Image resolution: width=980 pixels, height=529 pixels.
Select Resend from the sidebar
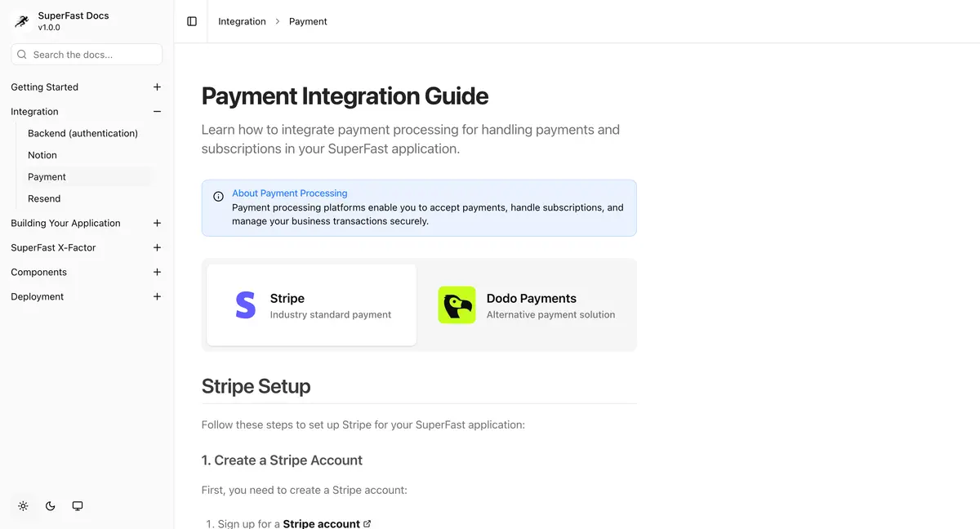43,198
